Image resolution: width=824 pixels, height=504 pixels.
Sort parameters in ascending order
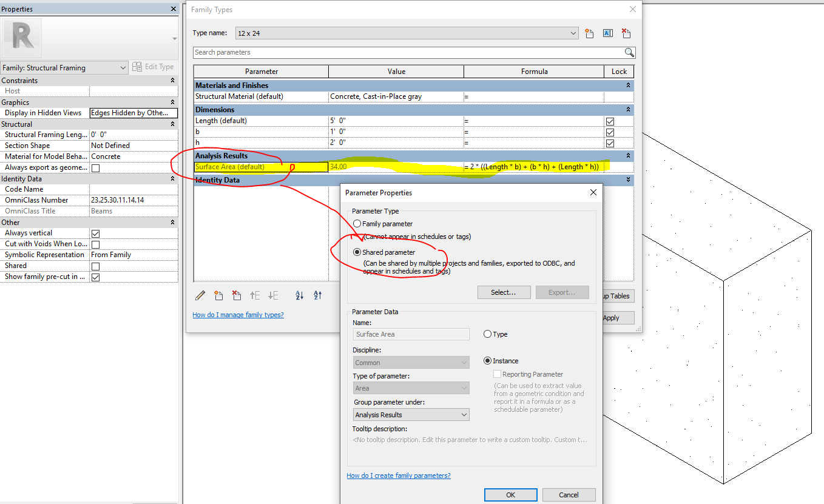pos(299,295)
